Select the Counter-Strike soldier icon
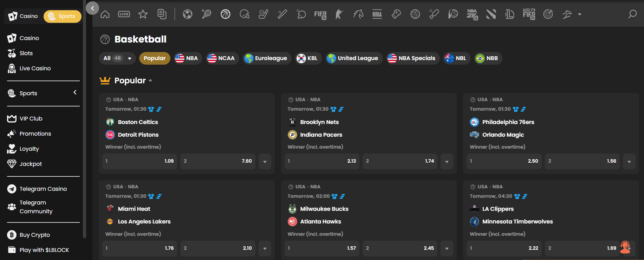This screenshot has height=260, width=644. pos(339,14)
